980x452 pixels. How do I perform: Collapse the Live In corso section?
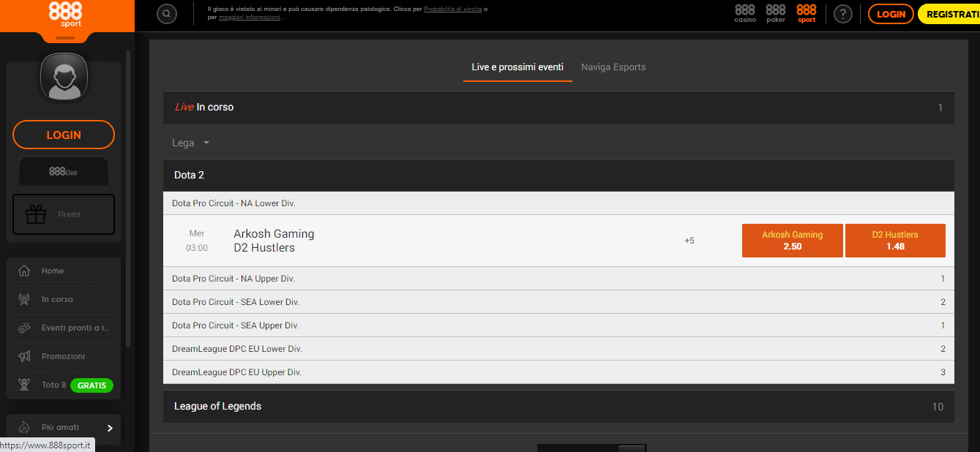(x=558, y=108)
